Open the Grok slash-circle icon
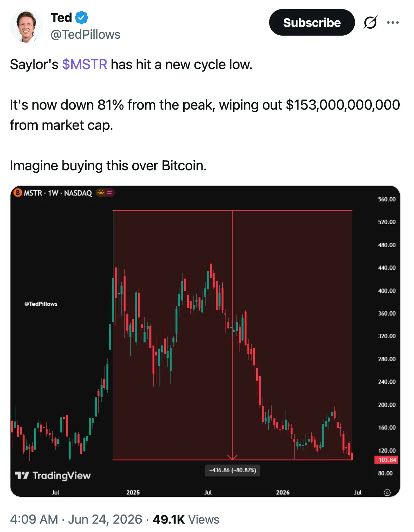 370,23
